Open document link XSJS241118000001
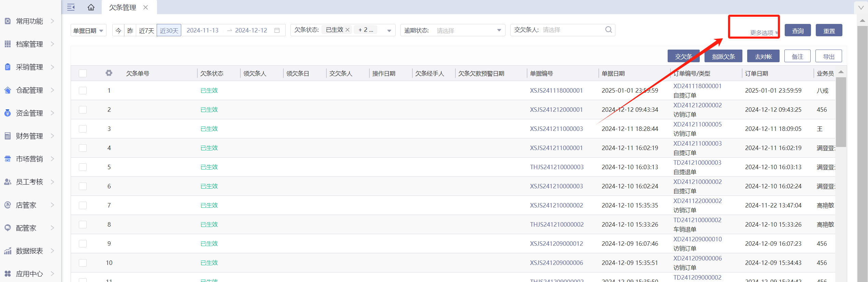Screen dimensions: 868x282 click(556, 91)
